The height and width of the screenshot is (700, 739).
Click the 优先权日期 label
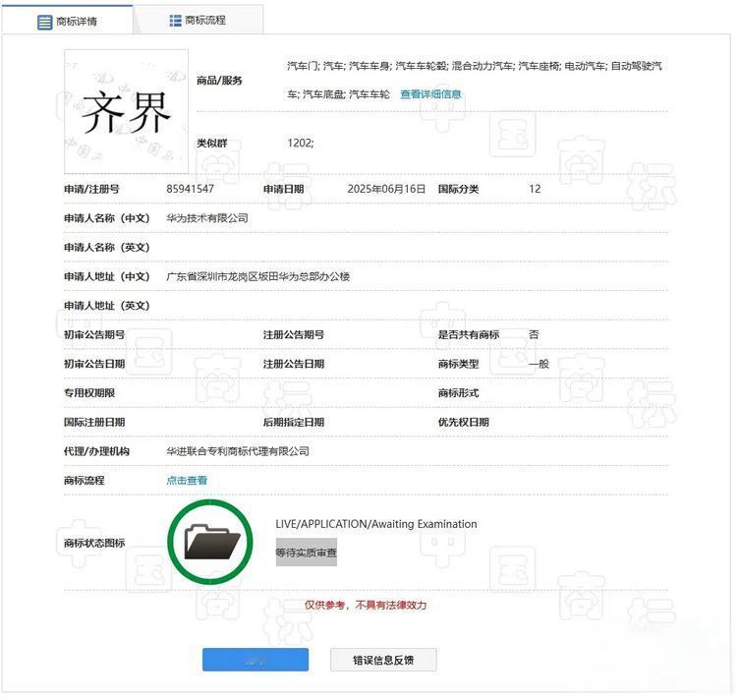point(464,423)
